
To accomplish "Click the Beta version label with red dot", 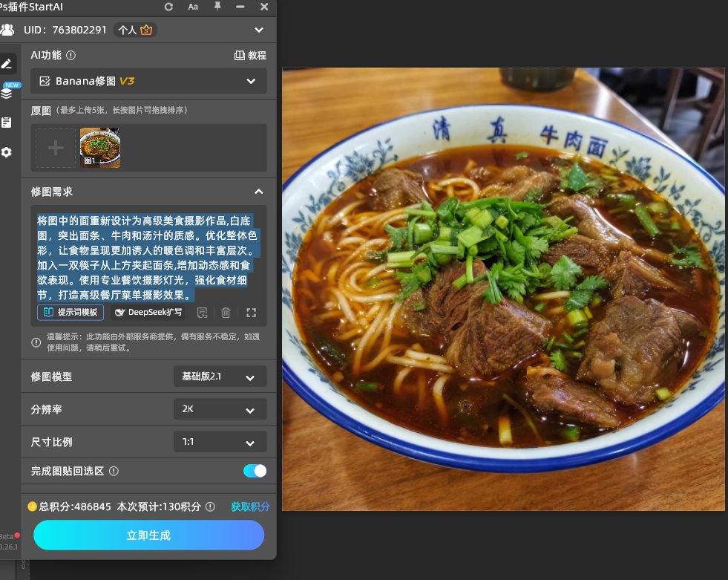I will coord(10,536).
